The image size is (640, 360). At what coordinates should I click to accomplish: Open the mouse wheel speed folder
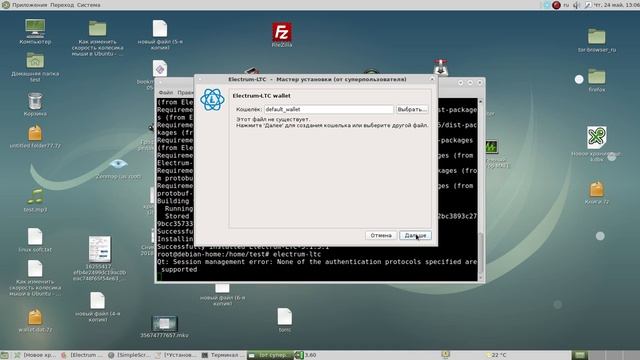(98, 38)
